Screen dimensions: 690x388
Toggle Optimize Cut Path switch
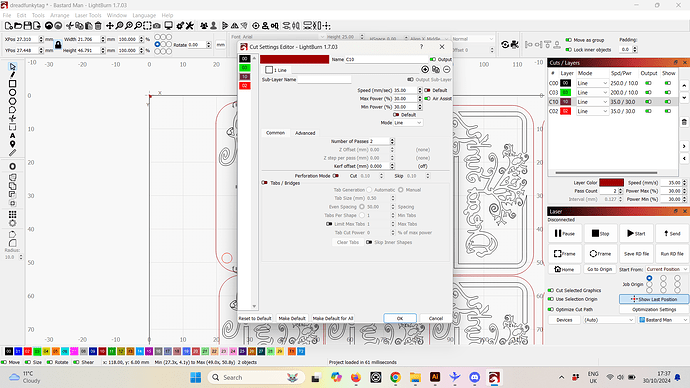pos(551,309)
